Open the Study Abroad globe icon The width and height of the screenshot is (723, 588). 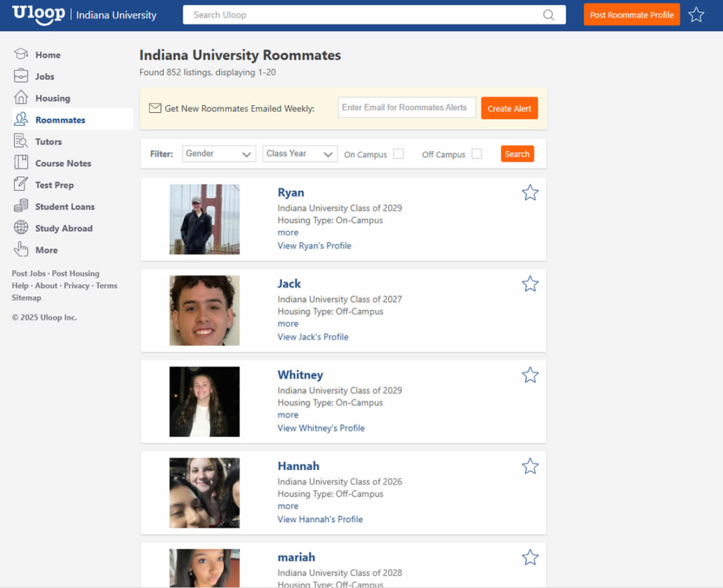21,228
